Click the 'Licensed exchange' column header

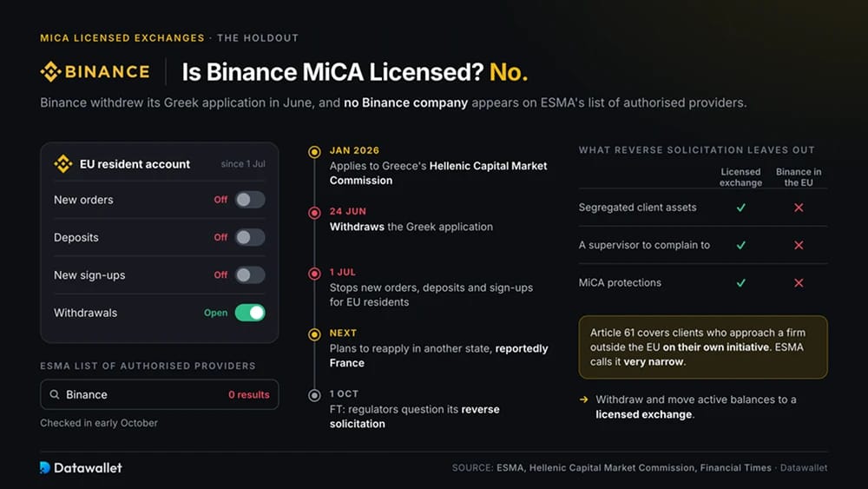coord(740,177)
